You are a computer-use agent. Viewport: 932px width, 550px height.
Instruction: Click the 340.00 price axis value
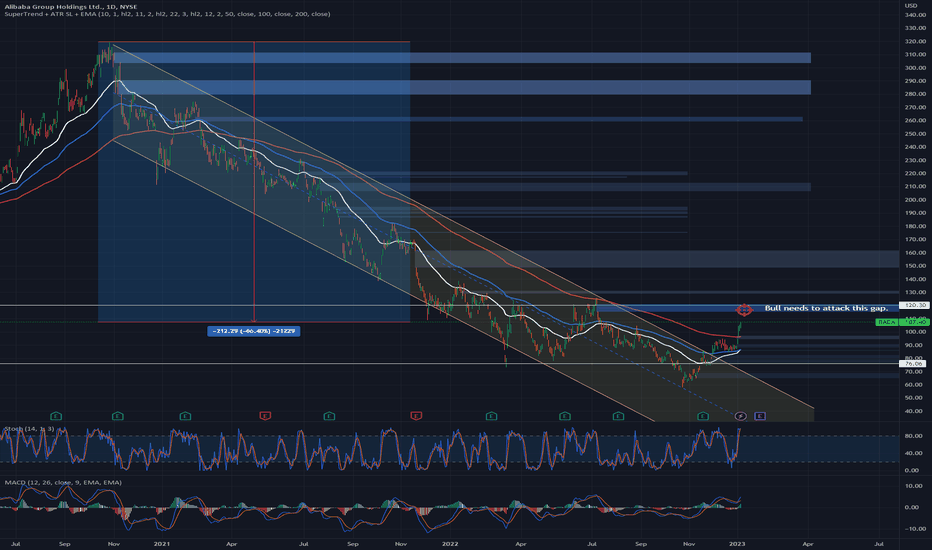pos(915,15)
